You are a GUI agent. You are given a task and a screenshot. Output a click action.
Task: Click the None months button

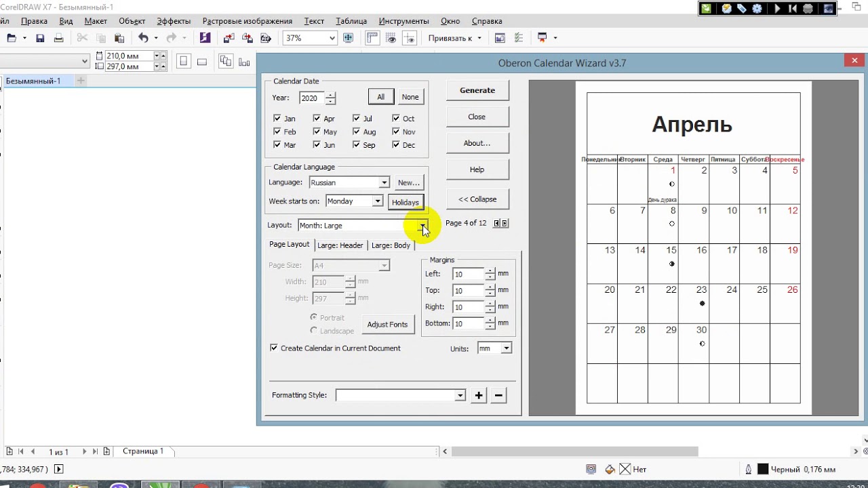click(x=410, y=97)
